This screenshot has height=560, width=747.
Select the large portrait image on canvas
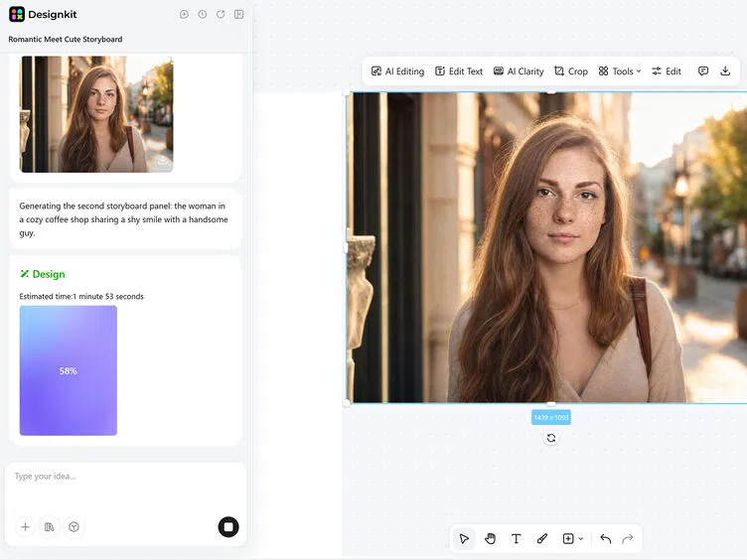547,247
